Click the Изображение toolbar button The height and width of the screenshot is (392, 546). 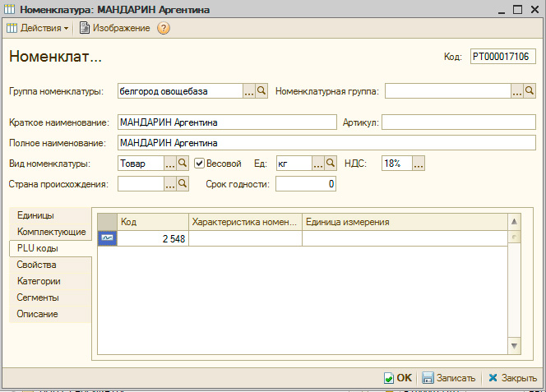click(115, 28)
